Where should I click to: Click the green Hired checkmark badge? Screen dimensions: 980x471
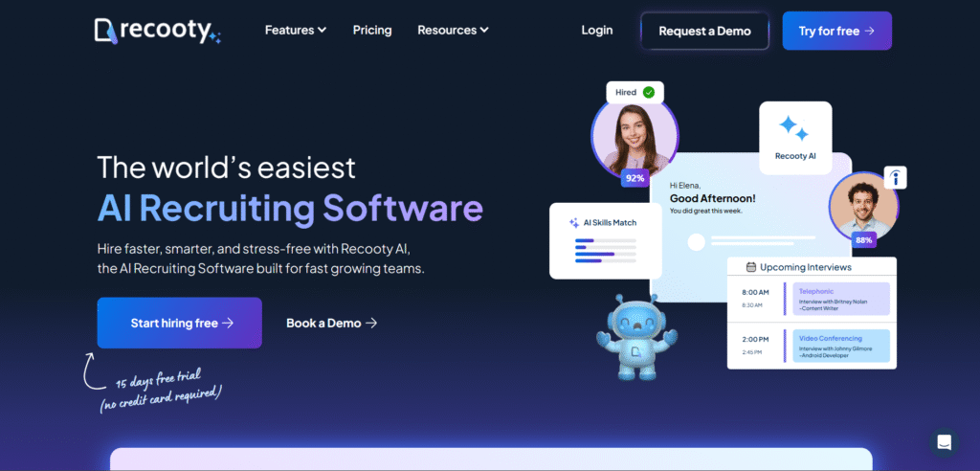(x=649, y=92)
